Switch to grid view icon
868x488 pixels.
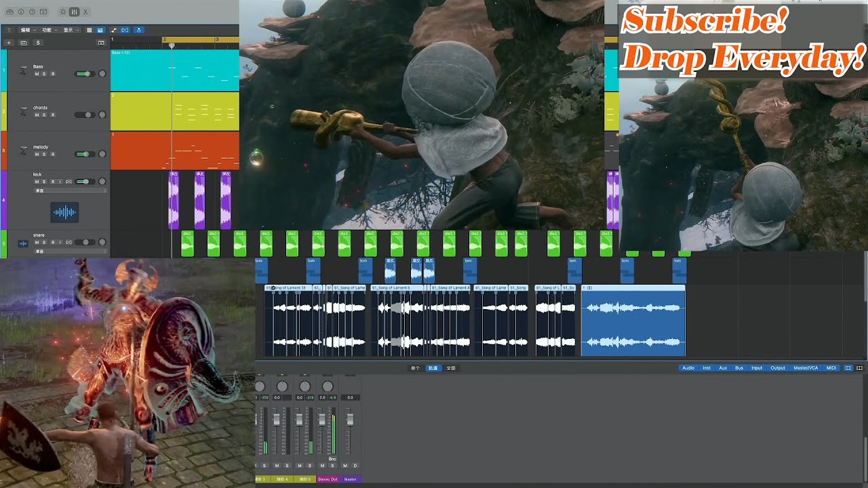click(x=90, y=30)
